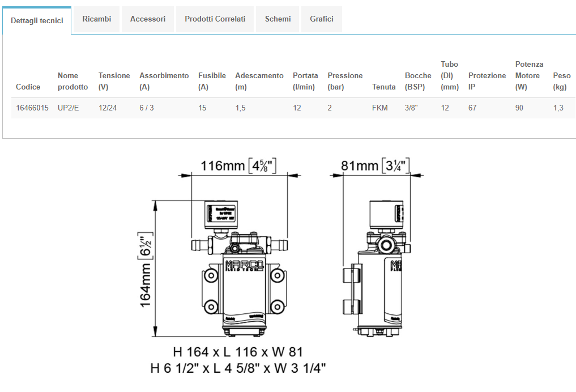Click the Codice column header
Image resolution: width=576 pixels, height=392 pixels.
click(x=28, y=87)
